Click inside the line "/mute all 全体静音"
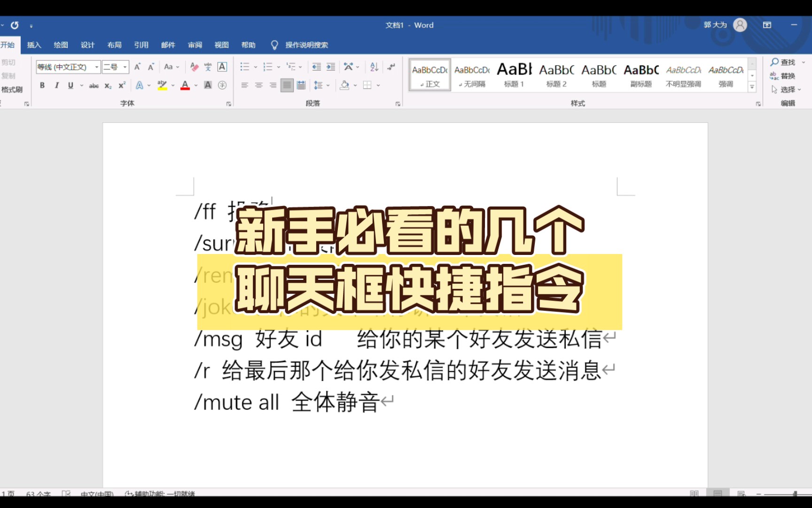Viewport: 812px width, 508px height. click(288, 403)
